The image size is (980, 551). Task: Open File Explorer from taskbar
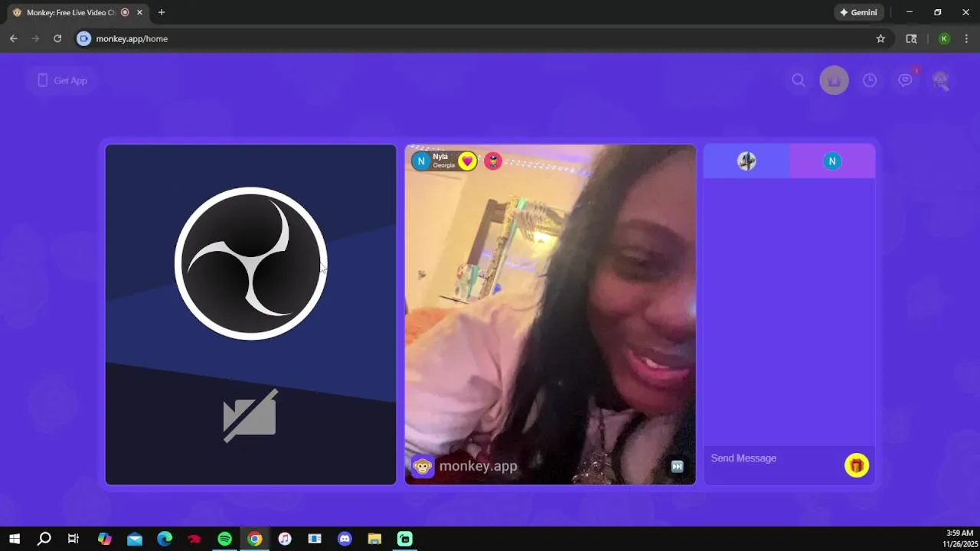click(x=374, y=539)
